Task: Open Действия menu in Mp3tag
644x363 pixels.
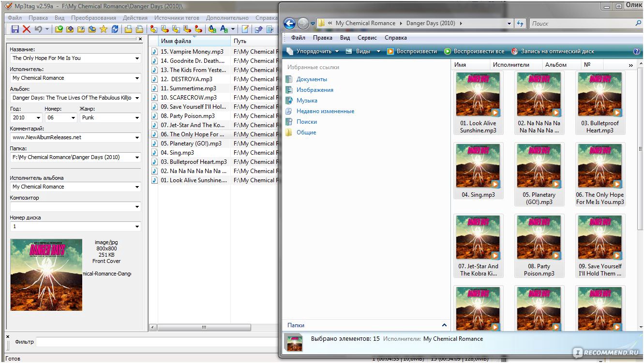Action: (x=135, y=18)
